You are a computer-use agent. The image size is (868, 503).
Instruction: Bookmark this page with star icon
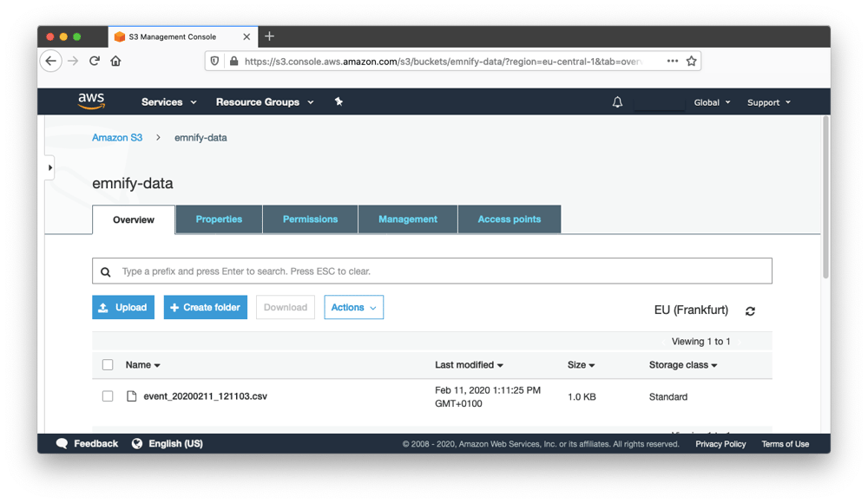[692, 61]
